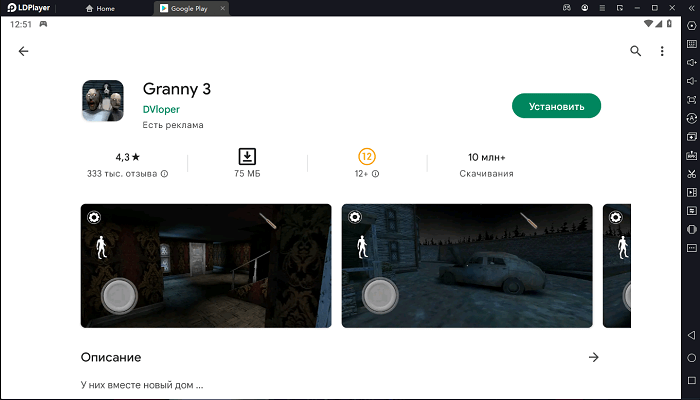
Task: Toggle full screen in sidebar
Action: point(692,100)
